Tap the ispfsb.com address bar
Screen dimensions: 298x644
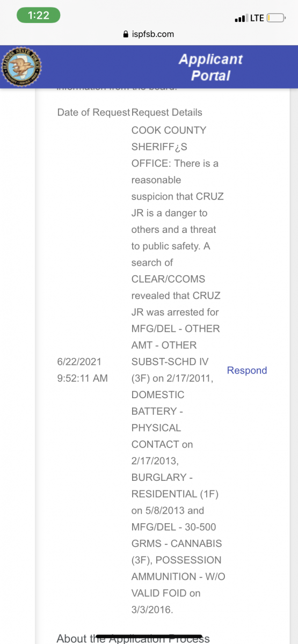tap(149, 34)
